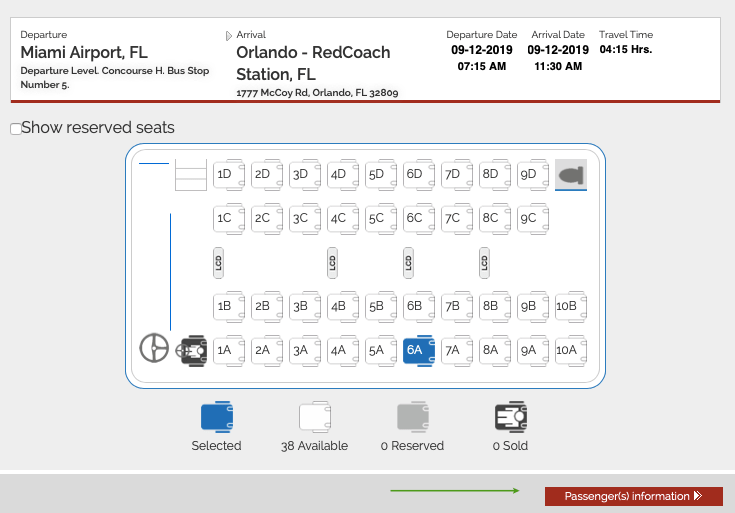Pick seat 4C
The height and width of the screenshot is (513, 735).
pos(343,219)
